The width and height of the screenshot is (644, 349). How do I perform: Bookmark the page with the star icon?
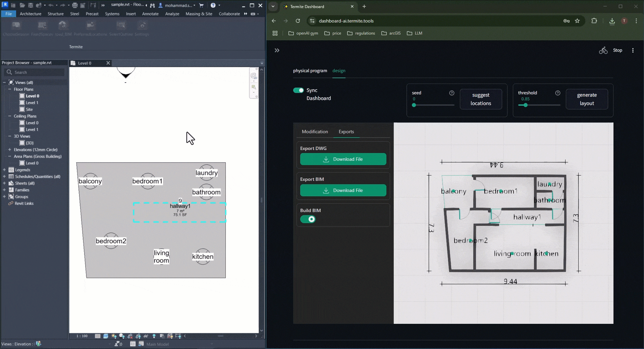[577, 21]
